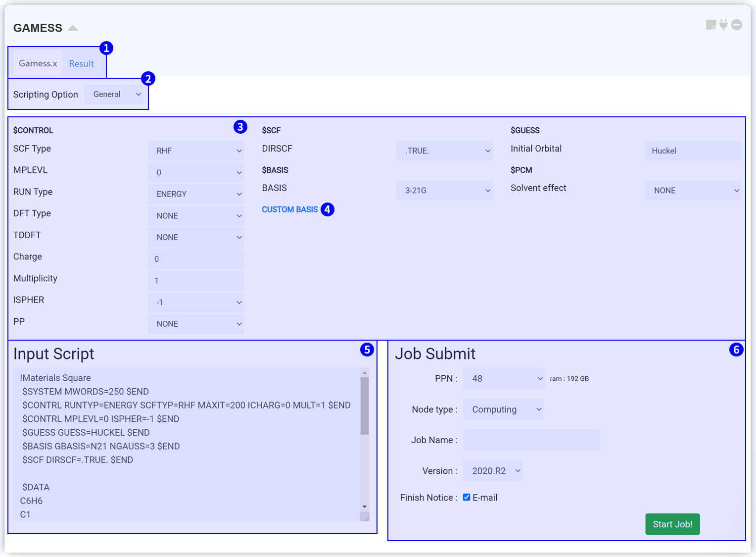Click the plug connection icon
This screenshot has width=756, height=557.
click(x=723, y=25)
